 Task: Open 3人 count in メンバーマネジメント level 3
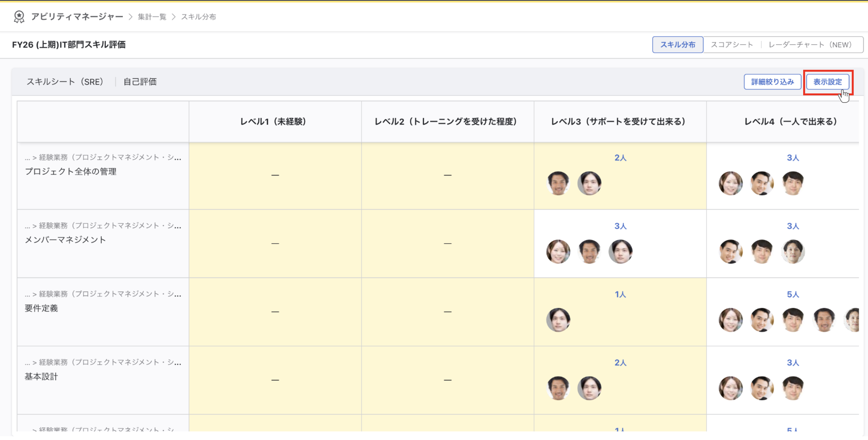click(x=620, y=226)
